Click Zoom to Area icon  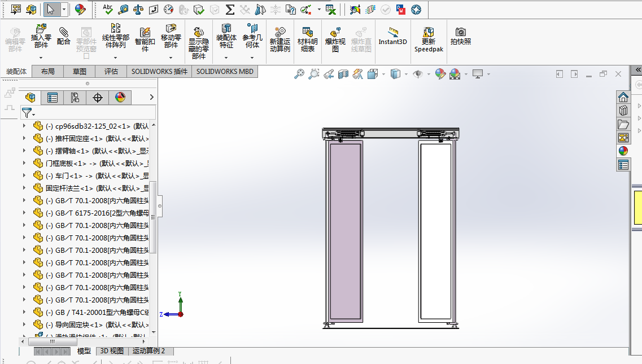point(313,74)
